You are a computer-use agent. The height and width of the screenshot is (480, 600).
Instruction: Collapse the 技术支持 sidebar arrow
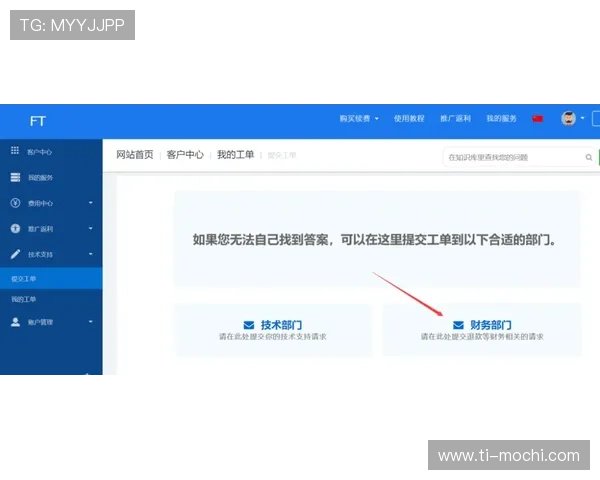[x=91, y=254]
